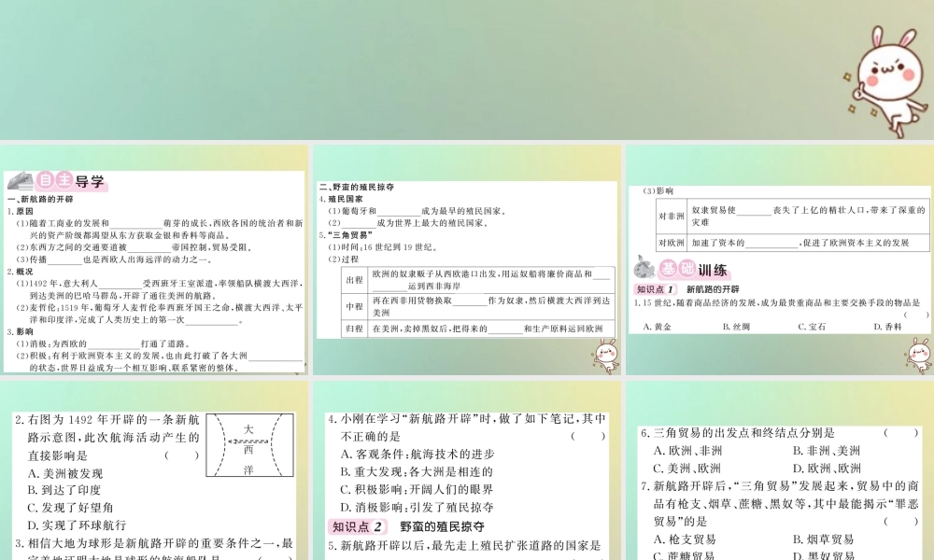Select the heading 二、野蛮的殖民掠夺
934x560 pixels.
click(356, 187)
